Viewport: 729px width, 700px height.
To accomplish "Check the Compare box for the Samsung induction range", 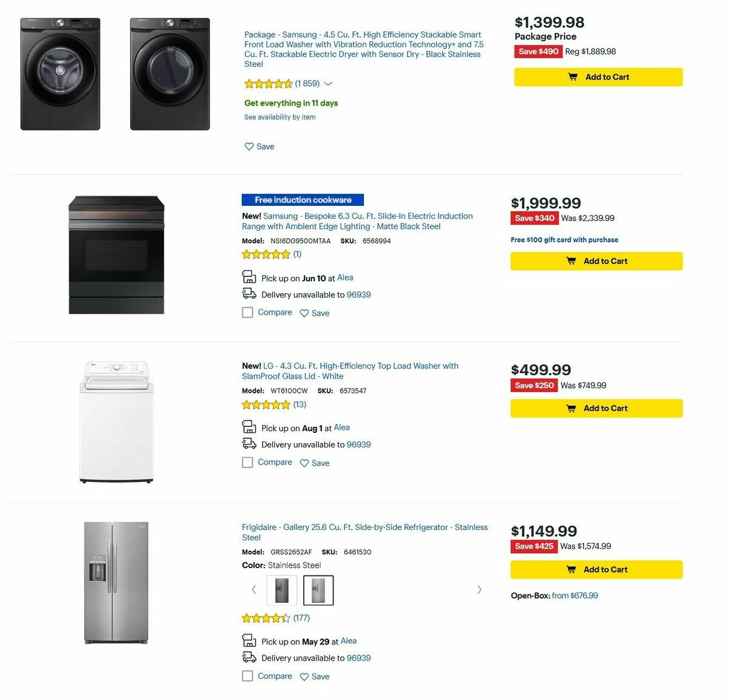I will point(247,312).
